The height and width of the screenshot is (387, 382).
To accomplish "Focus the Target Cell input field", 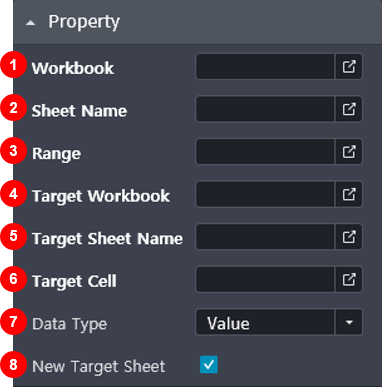I will [265, 280].
